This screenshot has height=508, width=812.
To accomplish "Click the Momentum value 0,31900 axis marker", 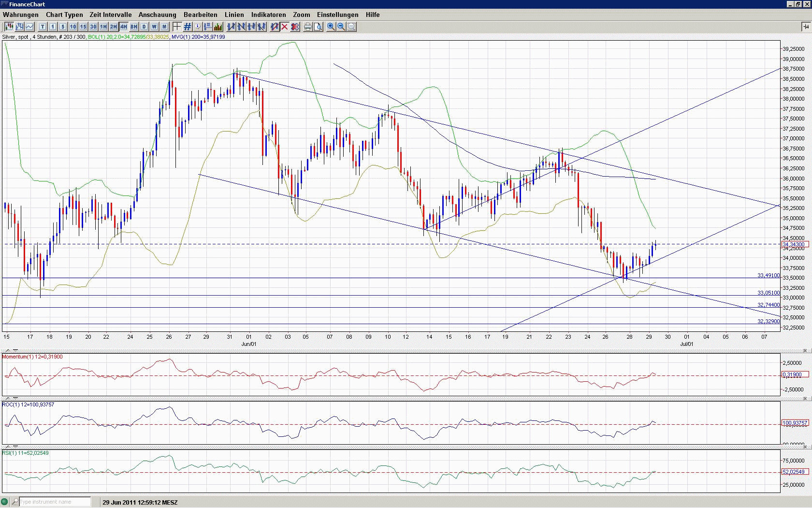I will coord(795,375).
